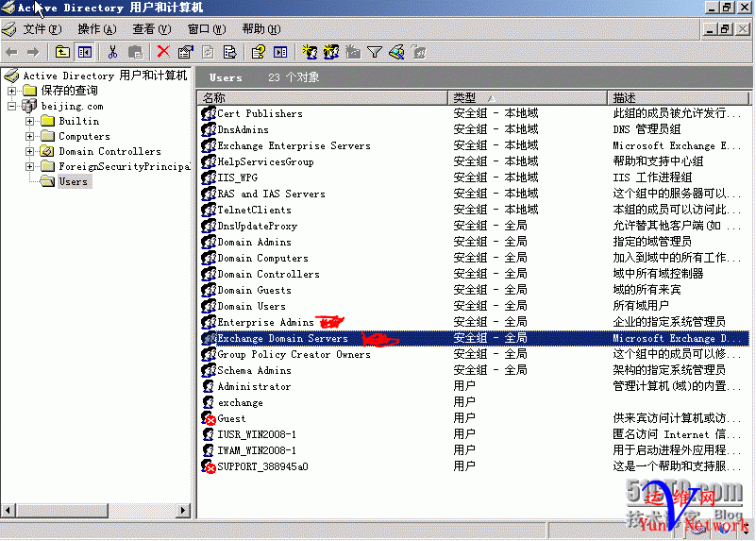Select the IUSR_WIN2008-1 user
The height and width of the screenshot is (541, 756).
pos(257,434)
